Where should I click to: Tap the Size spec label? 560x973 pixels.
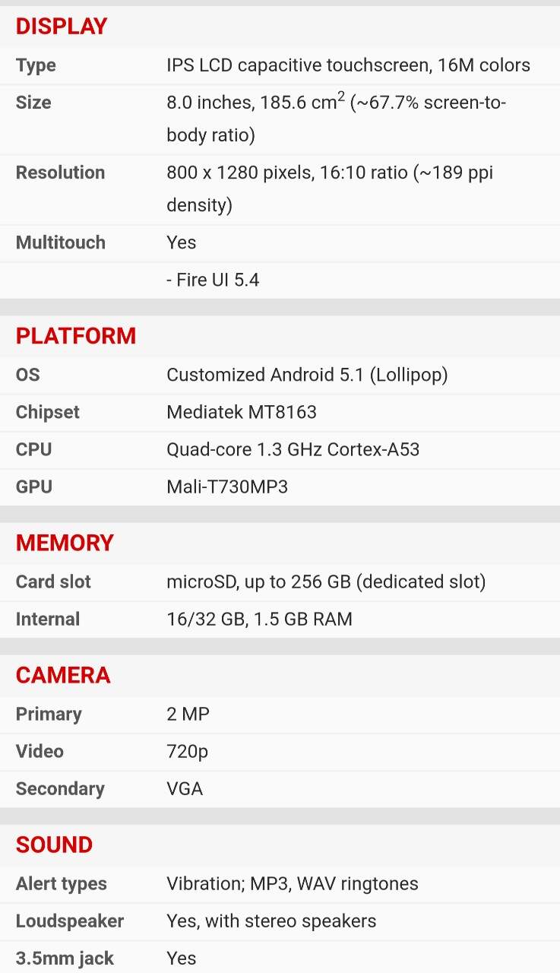point(33,103)
